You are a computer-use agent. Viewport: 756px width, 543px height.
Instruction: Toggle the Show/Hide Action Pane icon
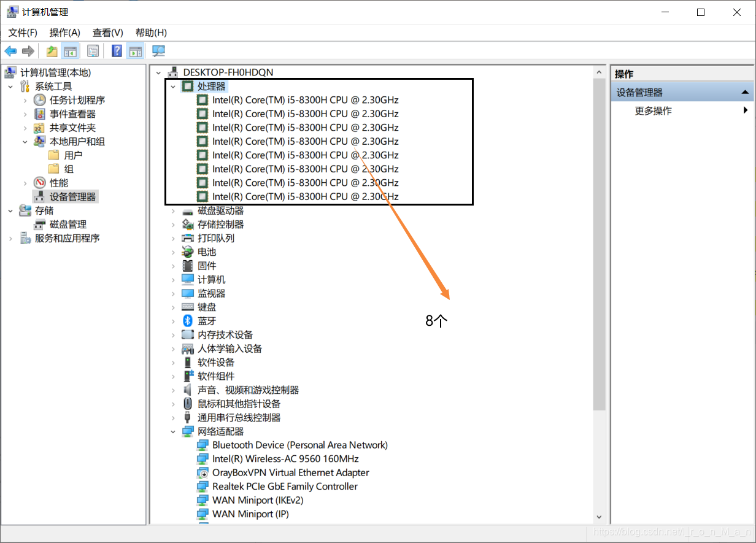[135, 51]
